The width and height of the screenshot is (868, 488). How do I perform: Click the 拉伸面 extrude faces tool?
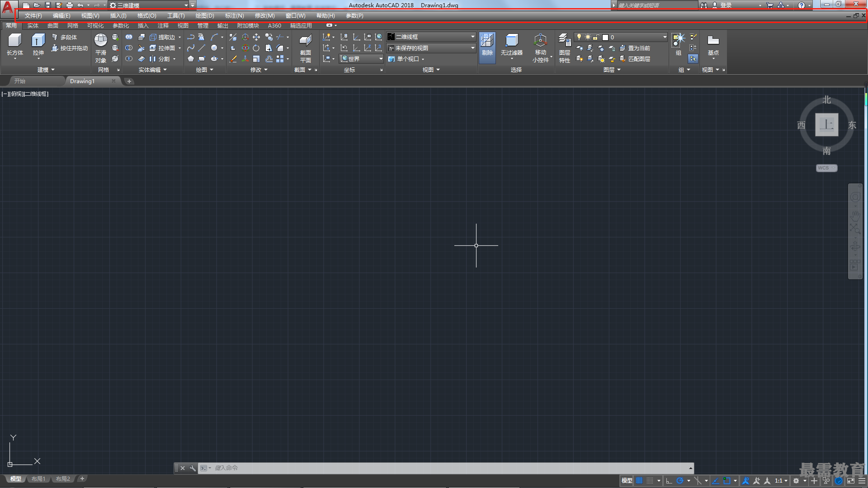click(162, 48)
